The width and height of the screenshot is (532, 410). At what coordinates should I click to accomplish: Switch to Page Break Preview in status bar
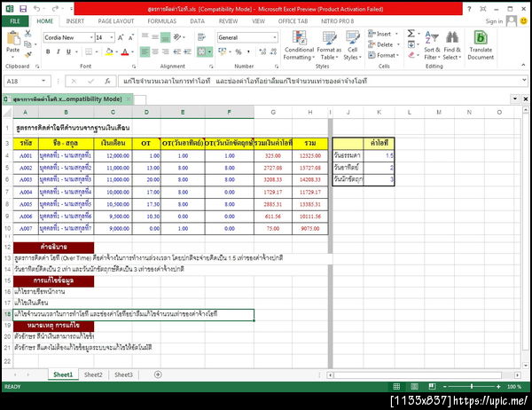[432, 387]
